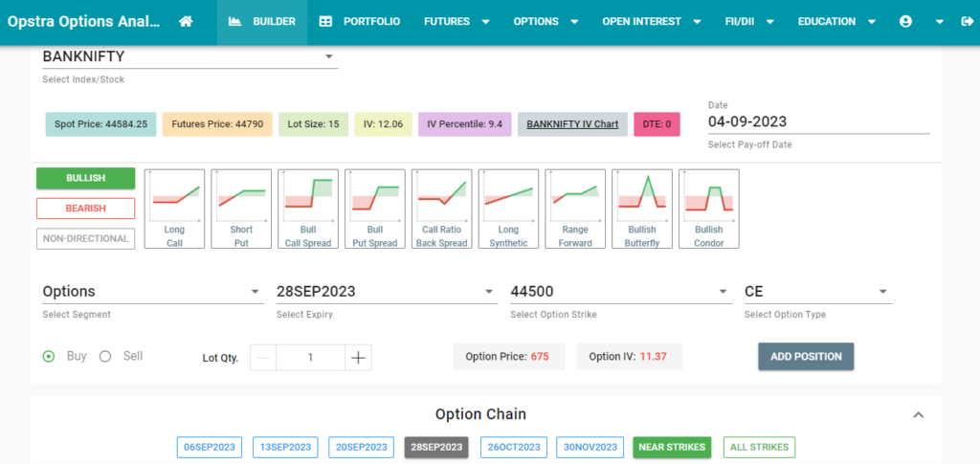Switch to 13SEP2023 expiry tab
This screenshot has height=464, width=980.
285,447
